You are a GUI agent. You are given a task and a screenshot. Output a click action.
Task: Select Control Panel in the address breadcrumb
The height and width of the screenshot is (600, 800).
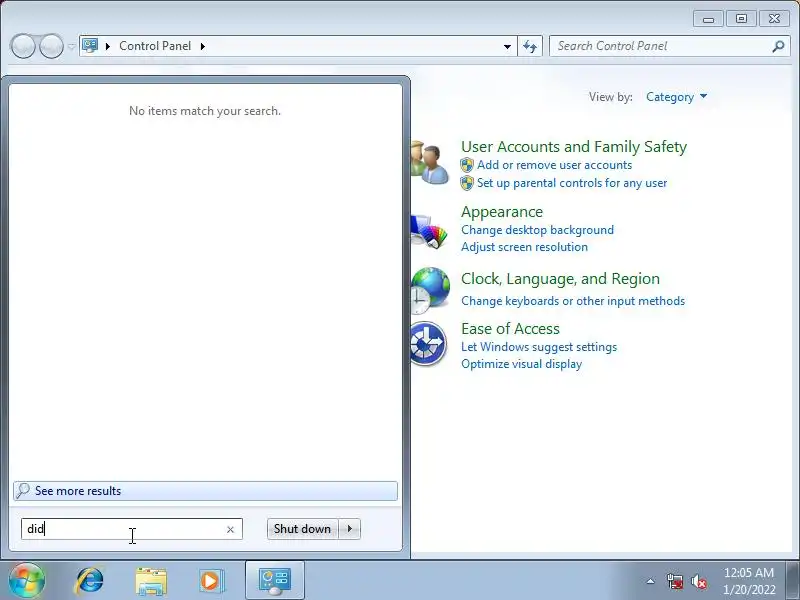coord(155,46)
